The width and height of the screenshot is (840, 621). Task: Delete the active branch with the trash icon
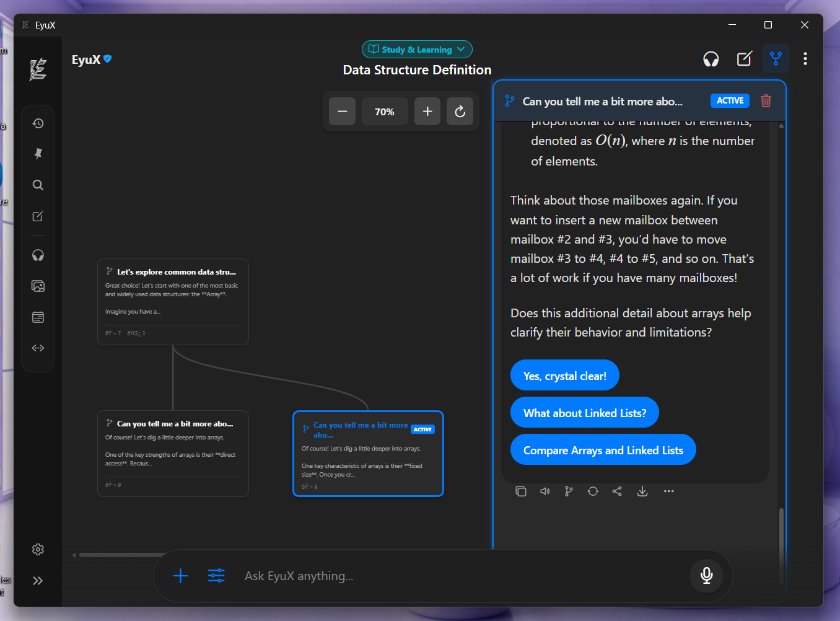(766, 100)
